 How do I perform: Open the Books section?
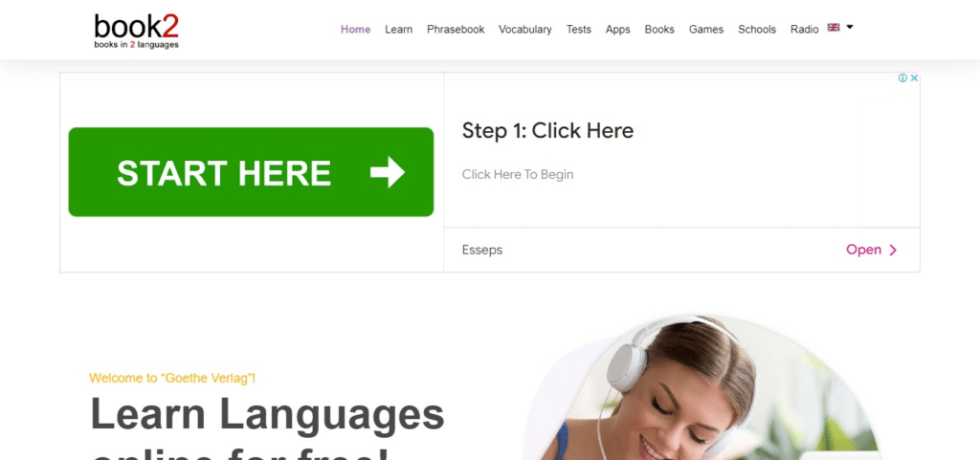pyautogui.click(x=659, y=30)
